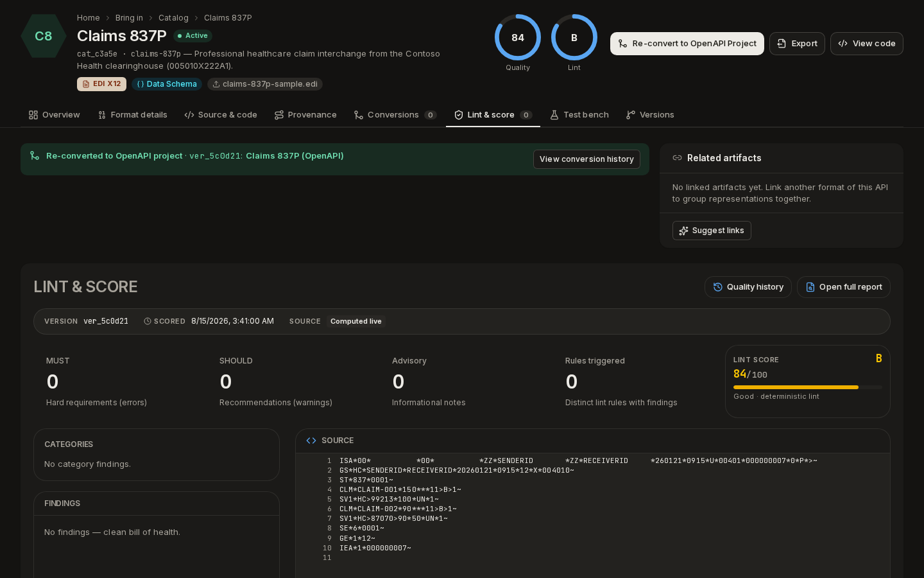924x578 pixels.
Task: Click Re-convert to OpenAPI Project button
Action: [687, 44]
